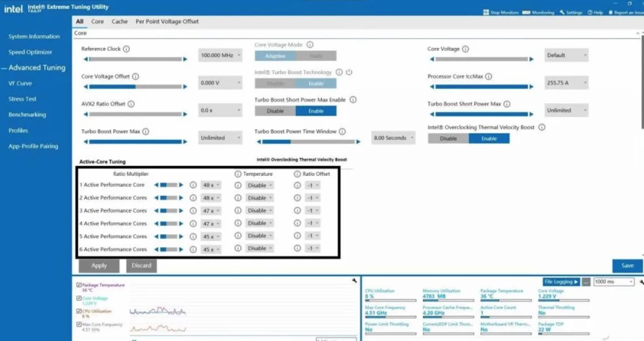
Task: Enable Turbo Boost Short Power Max Enable
Action: coord(316,111)
